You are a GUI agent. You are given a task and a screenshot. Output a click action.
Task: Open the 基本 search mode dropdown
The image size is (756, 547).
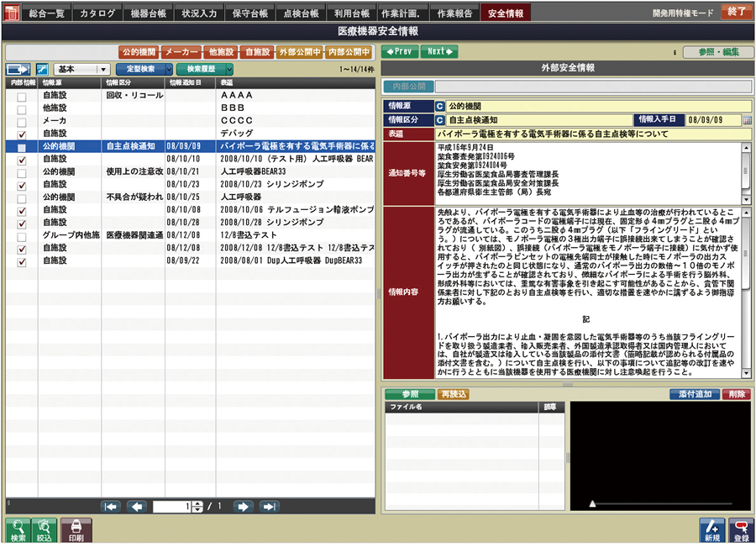[91, 70]
